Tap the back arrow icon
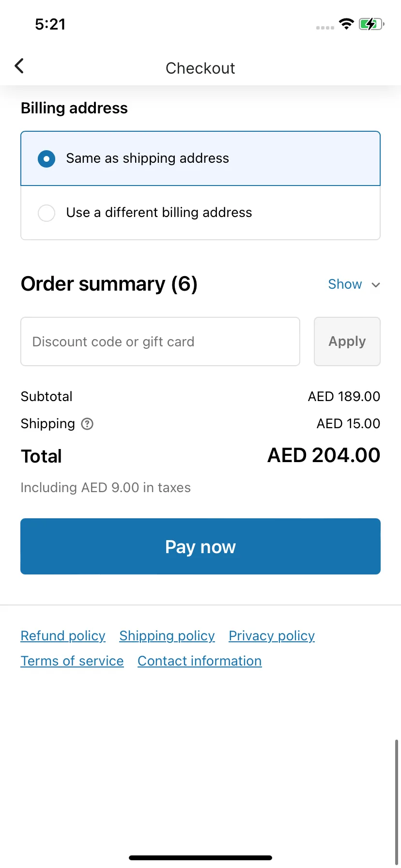Viewport: 401px width, 868px height. point(19,66)
